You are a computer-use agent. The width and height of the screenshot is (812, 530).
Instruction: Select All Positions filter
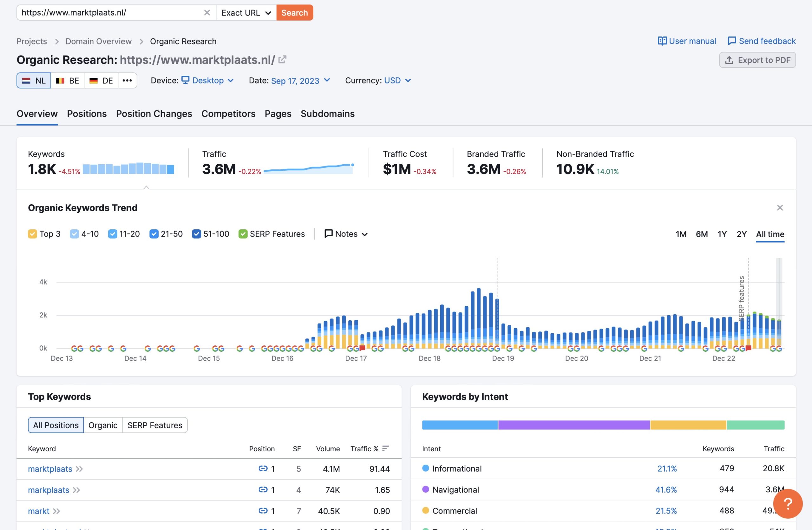tap(56, 425)
